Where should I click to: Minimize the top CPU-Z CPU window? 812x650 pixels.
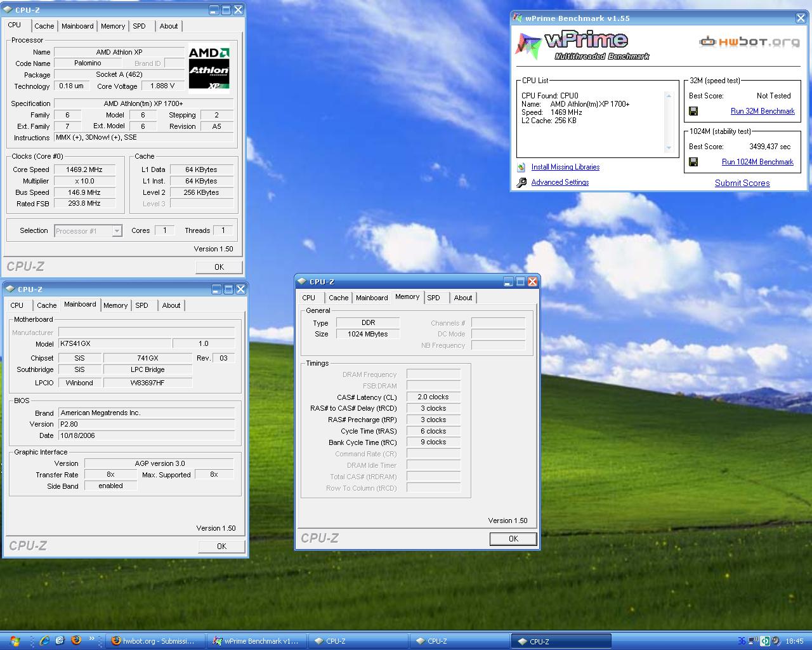pyautogui.click(x=214, y=10)
